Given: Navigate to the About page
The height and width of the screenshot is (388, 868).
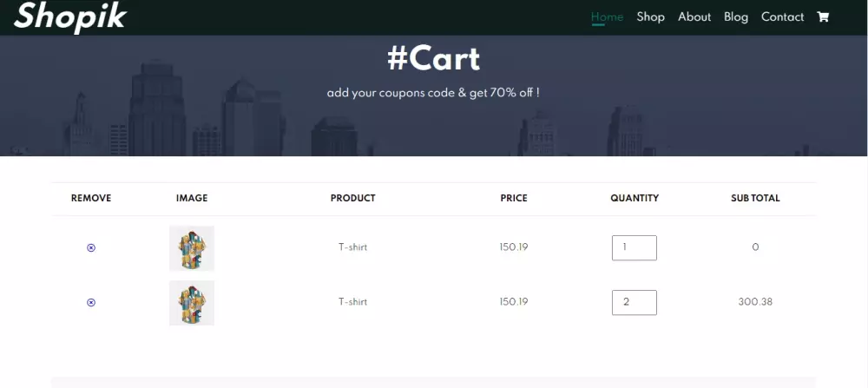Looking at the screenshot, I should click(x=694, y=16).
